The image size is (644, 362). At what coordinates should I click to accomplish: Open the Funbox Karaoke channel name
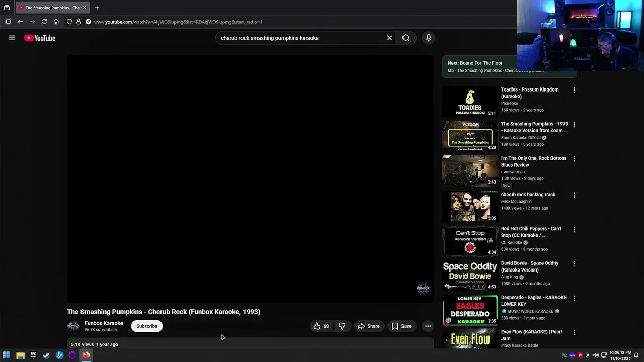pyautogui.click(x=104, y=323)
